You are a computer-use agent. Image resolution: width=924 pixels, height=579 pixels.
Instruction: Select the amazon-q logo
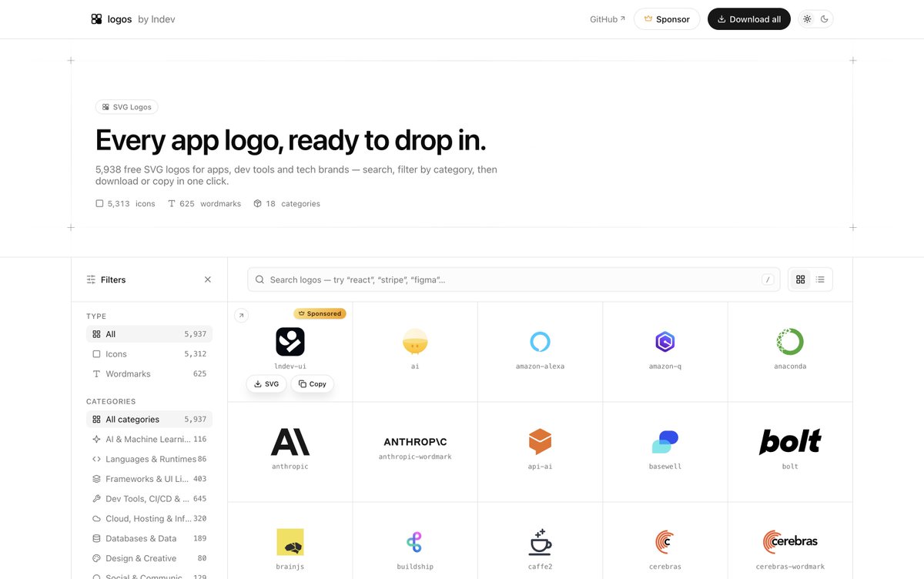[x=665, y=341]
